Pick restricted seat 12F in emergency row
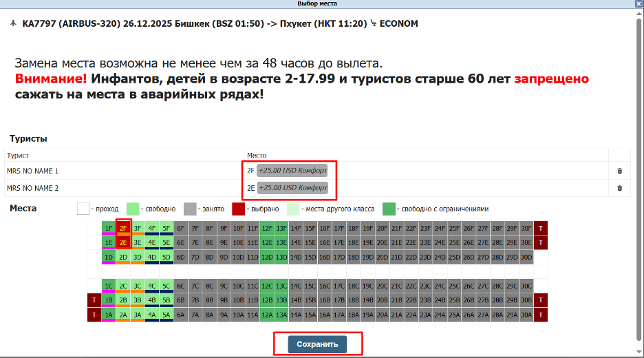The height and width of the screenshot is (358, 644). click(268, 228)
